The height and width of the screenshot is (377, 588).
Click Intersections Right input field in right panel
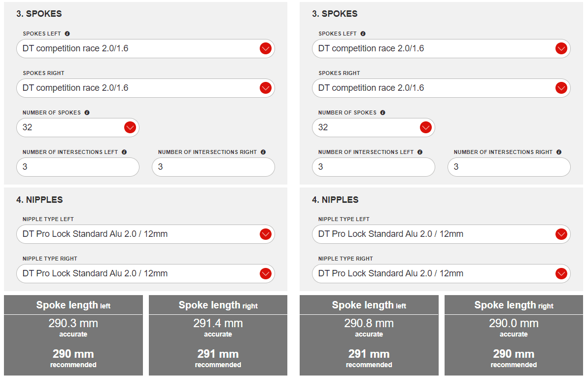click(509, 167)
